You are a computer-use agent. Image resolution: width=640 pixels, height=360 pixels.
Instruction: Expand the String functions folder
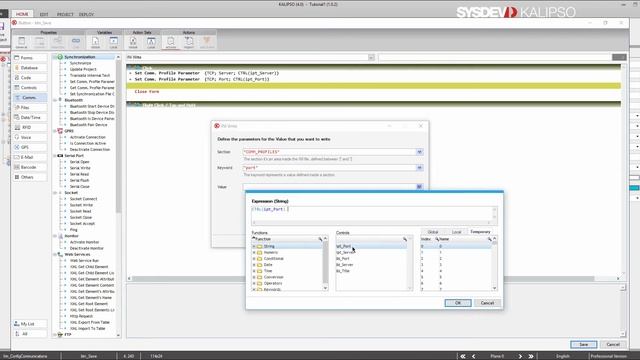tap(254, 246)
